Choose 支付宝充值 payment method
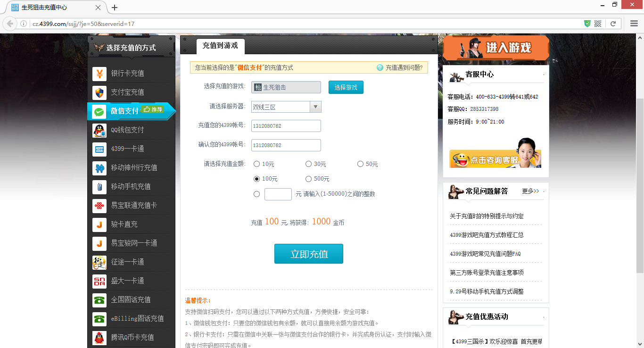 (x=131, y=92)
